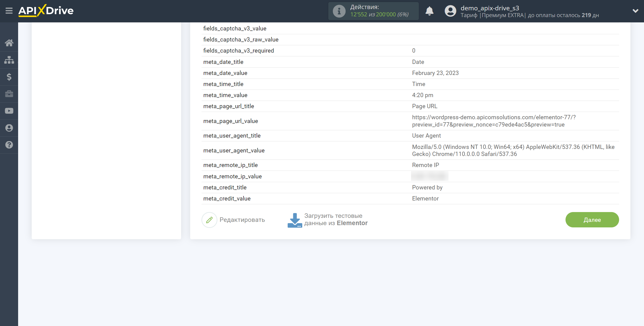Click the value February 23, 2023
Viewport: 644px width, 326px height.
point(435,73)
